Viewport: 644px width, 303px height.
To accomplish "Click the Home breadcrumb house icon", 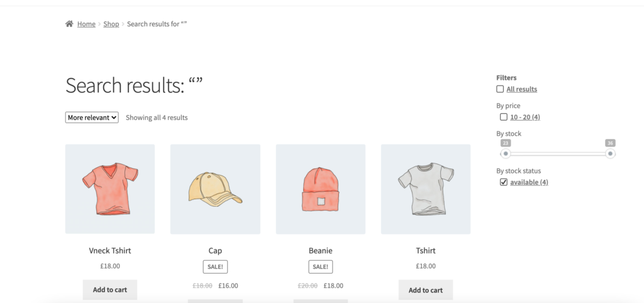I will (69, 24).
